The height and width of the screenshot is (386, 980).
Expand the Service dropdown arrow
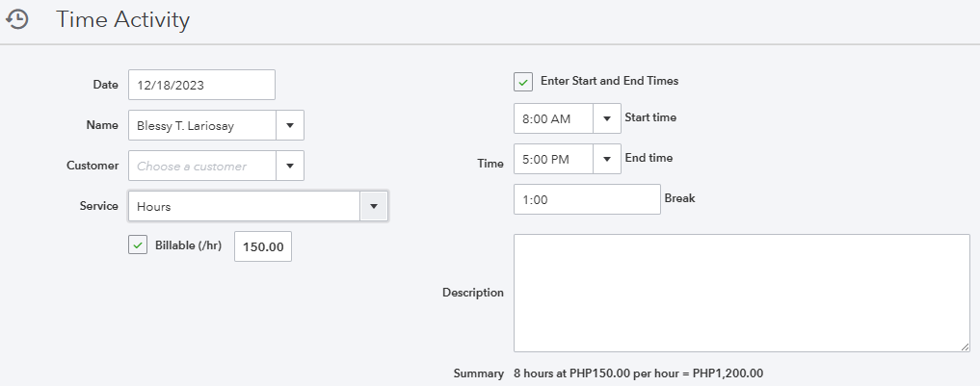pos(374,206)
